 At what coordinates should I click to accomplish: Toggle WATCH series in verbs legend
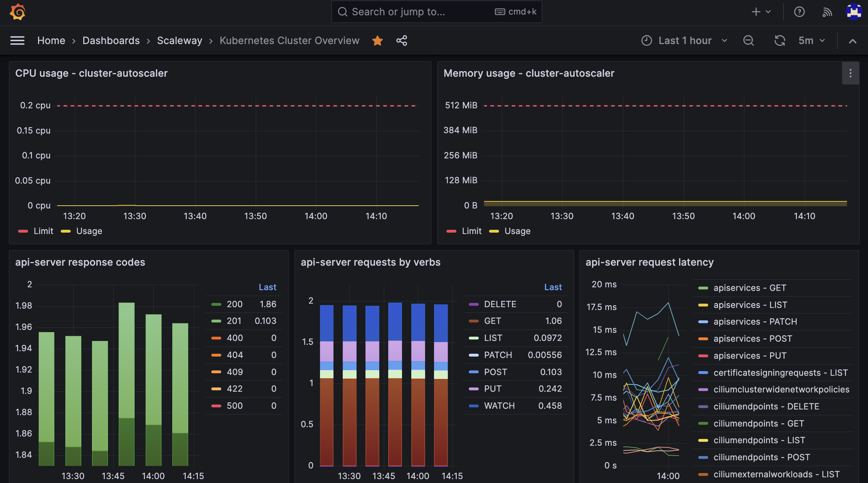tap(499, 406)
